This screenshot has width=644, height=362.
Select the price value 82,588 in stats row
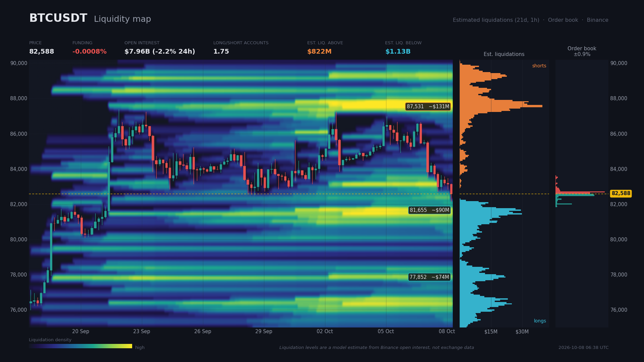41,51
